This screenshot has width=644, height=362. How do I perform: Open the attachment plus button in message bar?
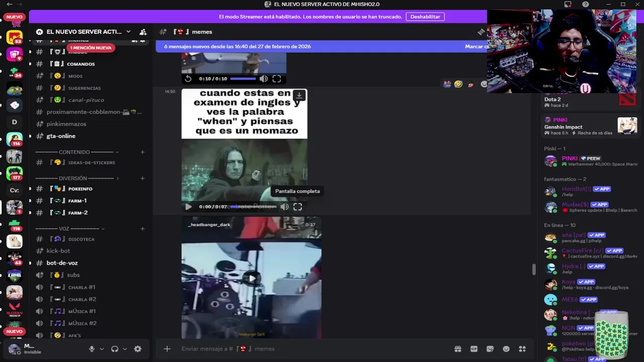tap(167, 349)
